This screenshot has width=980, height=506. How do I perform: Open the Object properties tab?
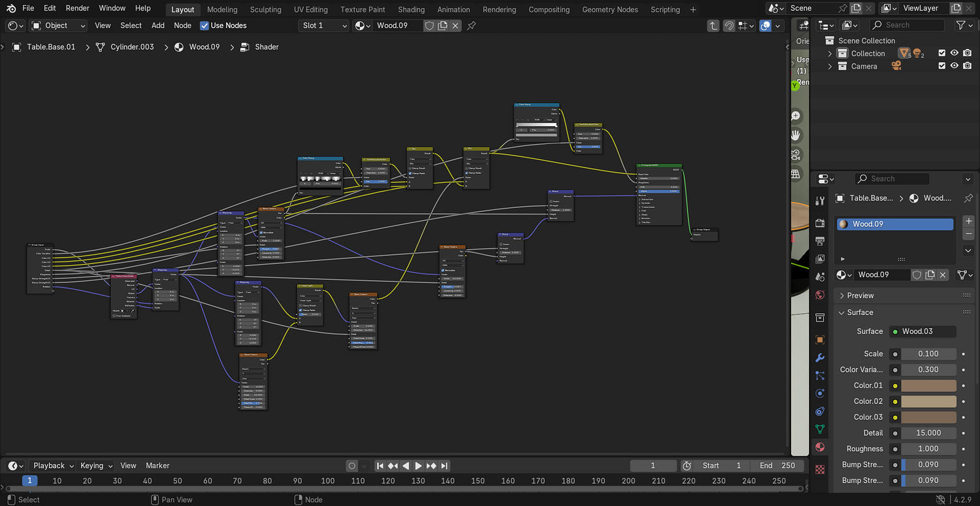coord(820,340)
